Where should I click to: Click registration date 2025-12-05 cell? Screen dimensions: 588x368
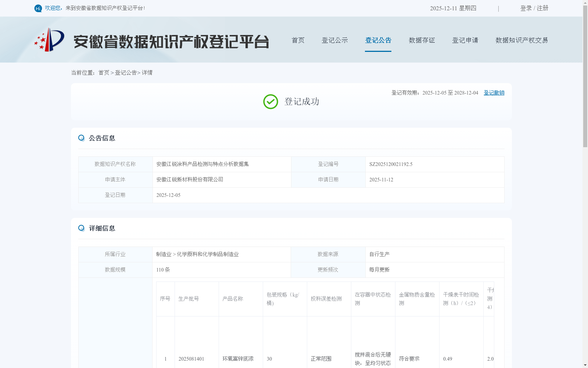pos(328,195)
